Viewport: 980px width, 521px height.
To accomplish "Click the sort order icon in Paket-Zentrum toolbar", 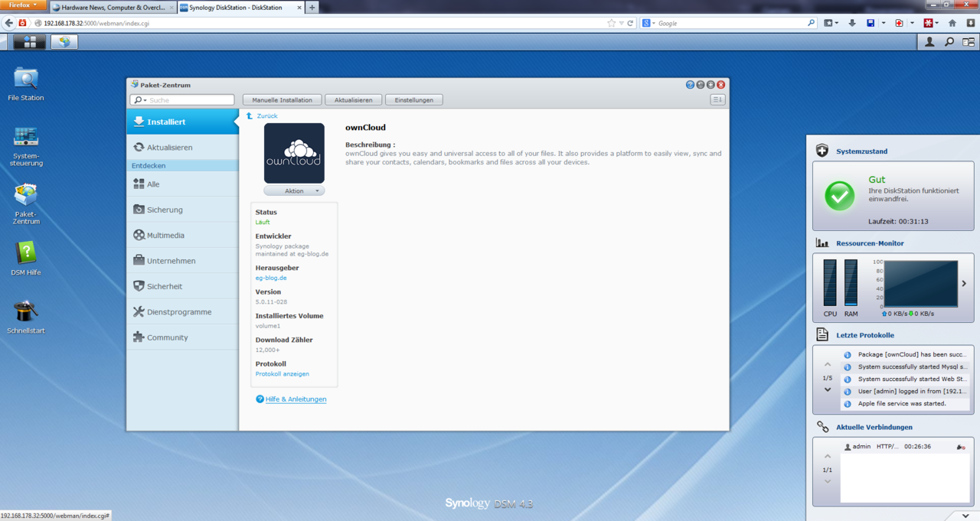I will 717,99.
